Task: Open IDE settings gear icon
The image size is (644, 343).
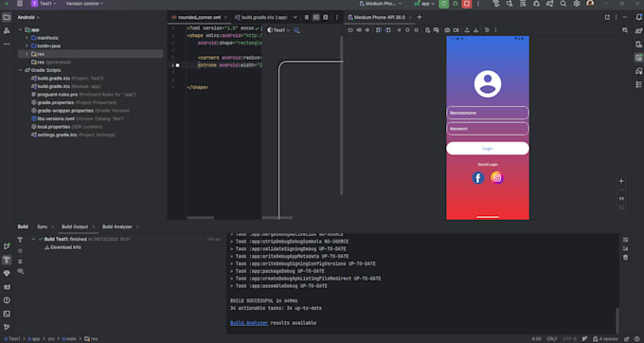Action: 577,4
